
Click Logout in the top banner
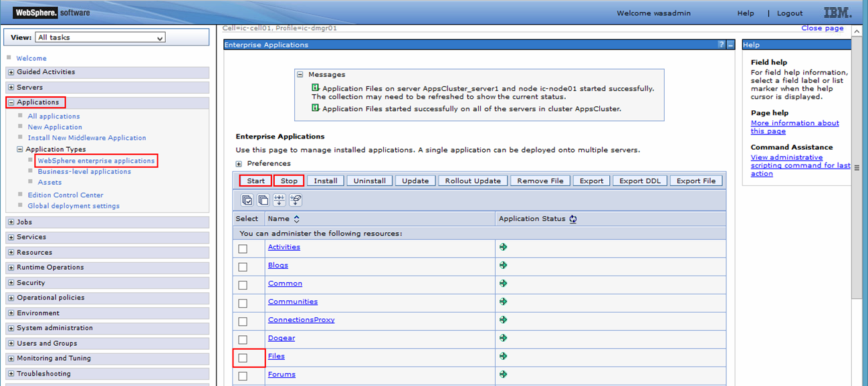790,13
